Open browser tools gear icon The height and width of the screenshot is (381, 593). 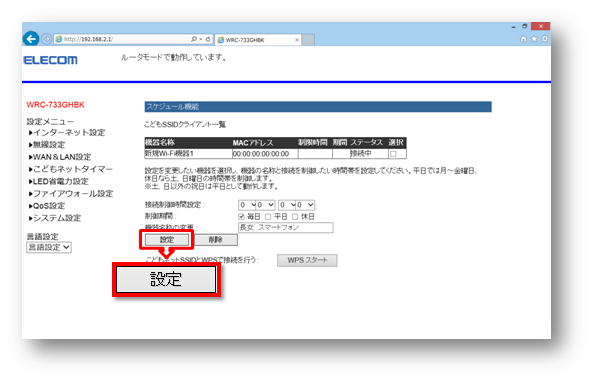click(x=545, y=39)
